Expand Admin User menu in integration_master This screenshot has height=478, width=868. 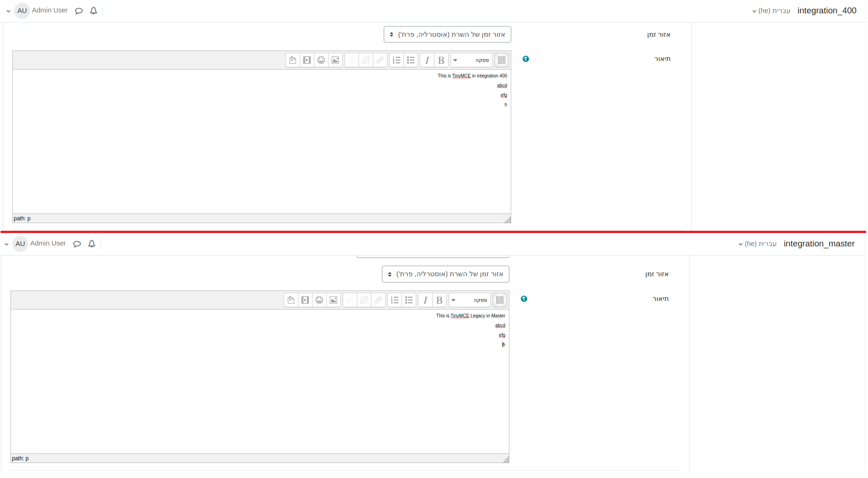tap(6, 244)
